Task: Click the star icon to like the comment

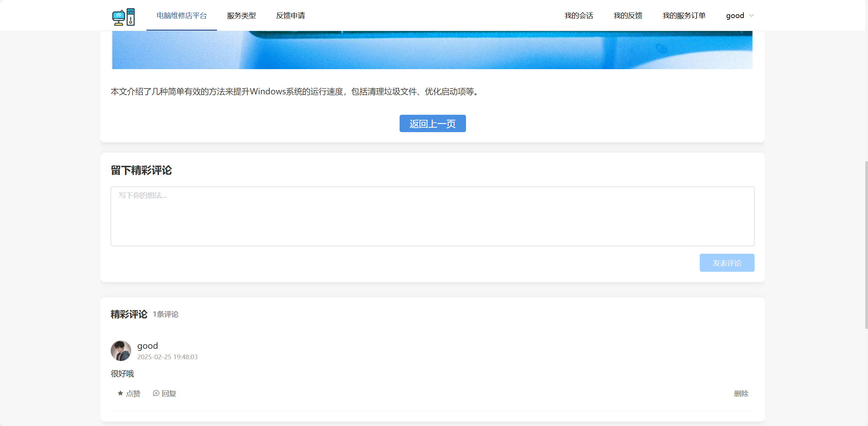Action: (x=120, y=393)
